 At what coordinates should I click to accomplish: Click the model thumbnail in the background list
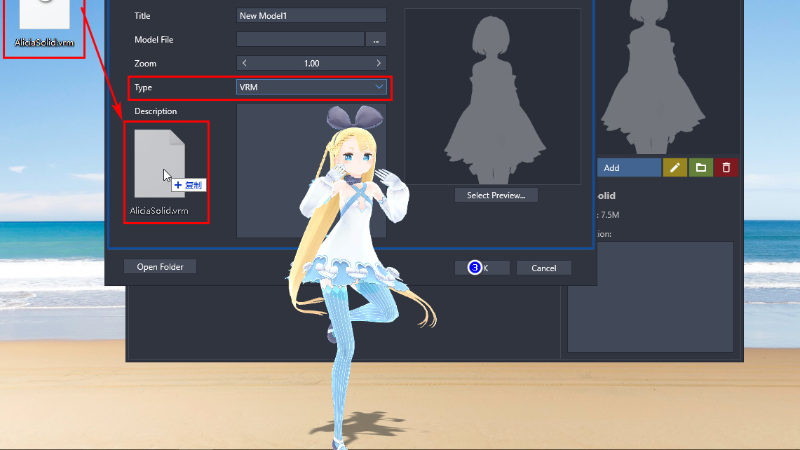[x=653, y=77]
